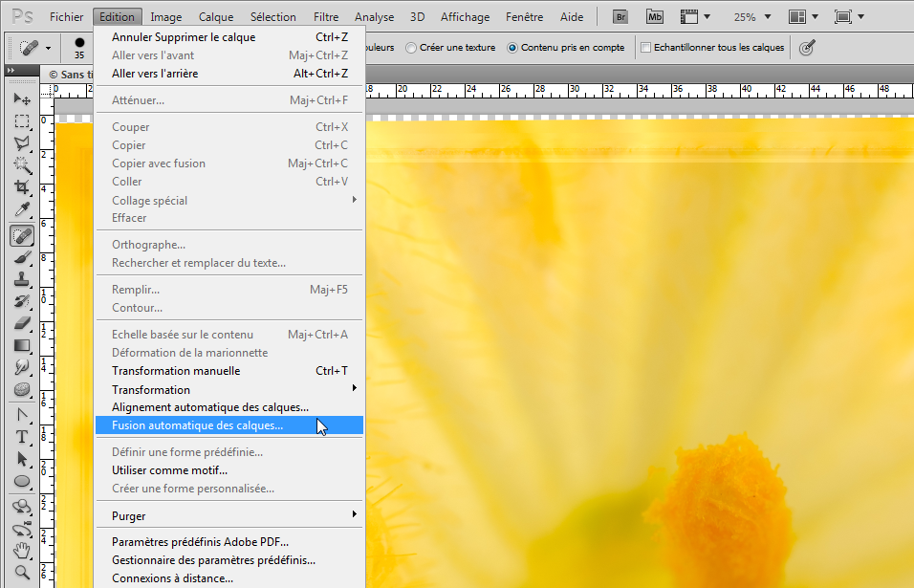This screenshot has height=588, width=914.
Task: Open the brush size 35 picker
Action: [x=79, y=48]
